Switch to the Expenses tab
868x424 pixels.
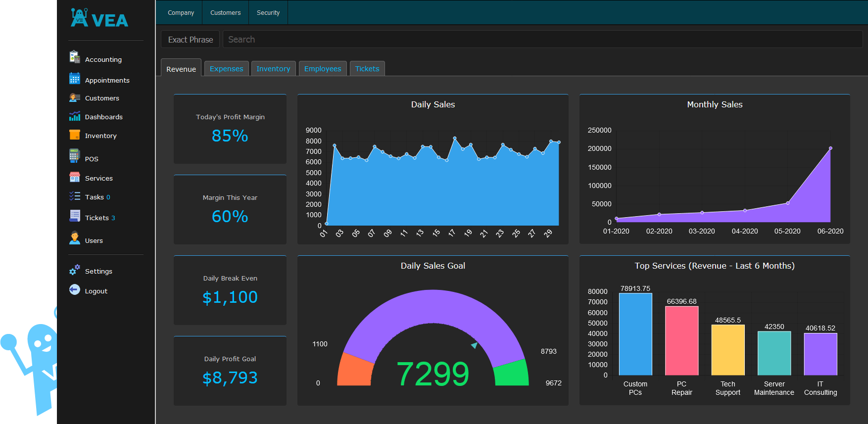[x=226, y=69]
